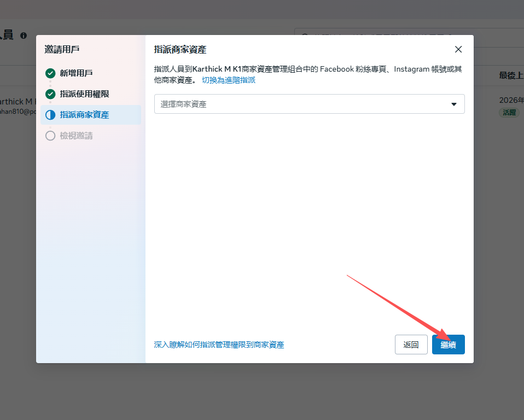The height and width of the screenshot is (420, 524).
Task: Click the green 活躍 status badge
Action: point(509,112)
